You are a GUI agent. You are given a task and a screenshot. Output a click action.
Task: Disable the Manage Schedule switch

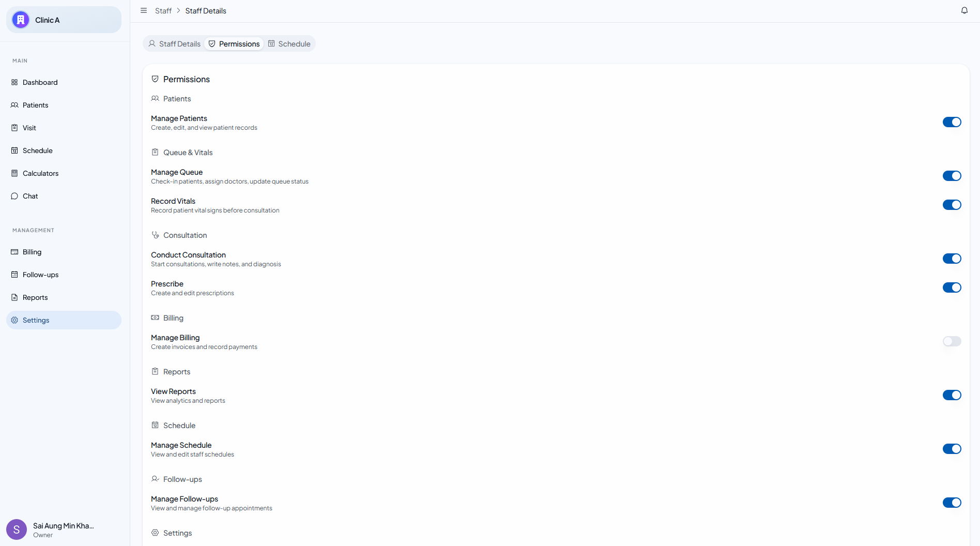(x=952, y=449)
